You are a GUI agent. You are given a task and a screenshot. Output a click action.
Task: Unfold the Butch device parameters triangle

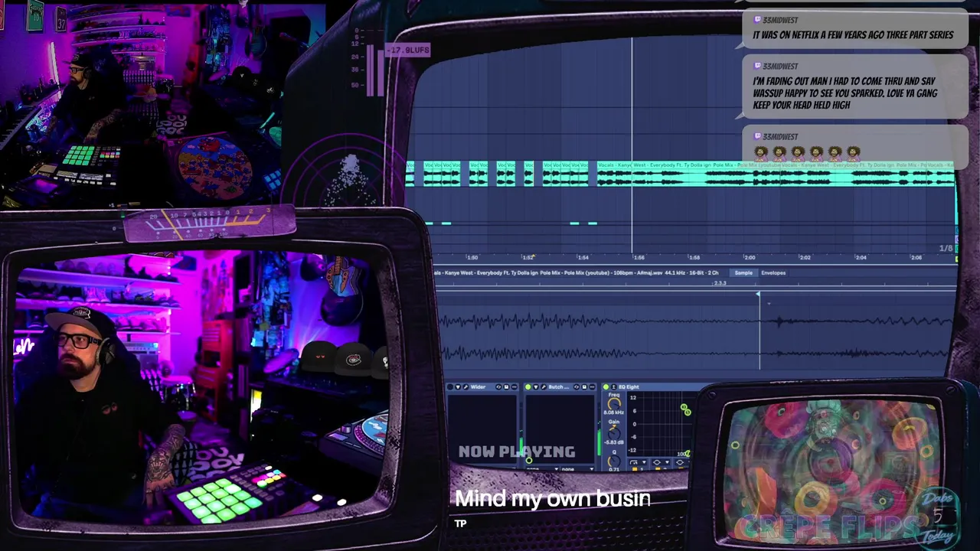click(x=536, y=387)
